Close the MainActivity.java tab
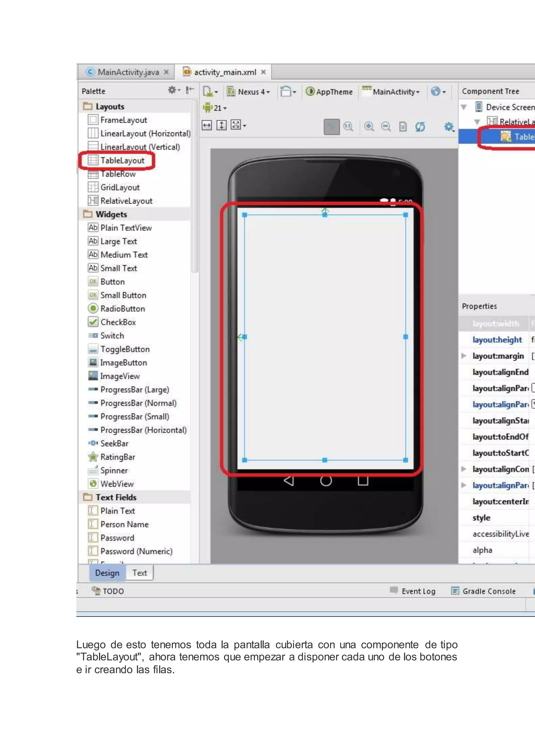 tap(166, 72)
